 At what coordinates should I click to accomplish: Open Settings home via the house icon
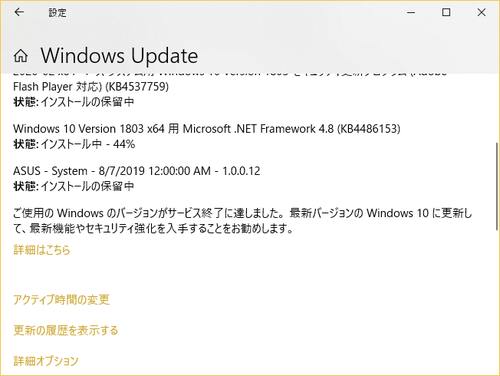pos(21,56)
